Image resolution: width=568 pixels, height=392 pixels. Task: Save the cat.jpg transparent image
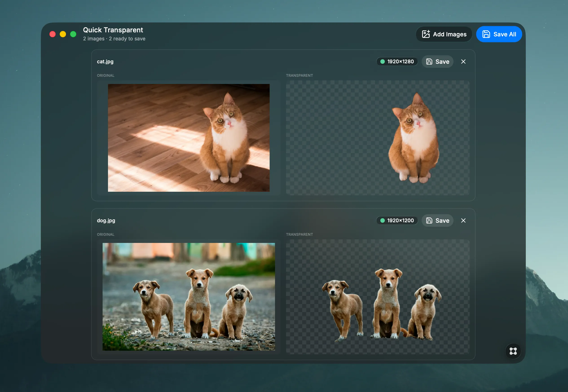(x=437, y=62)
